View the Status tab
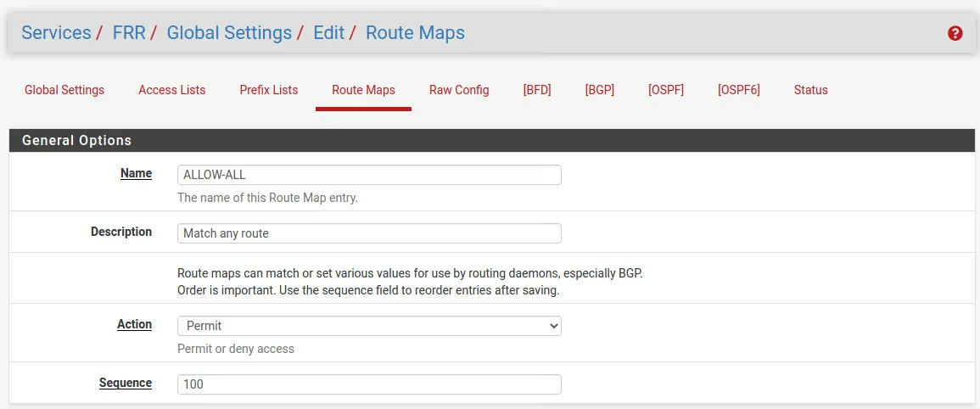Screen dimensions: 980x409 pos(810,90)
